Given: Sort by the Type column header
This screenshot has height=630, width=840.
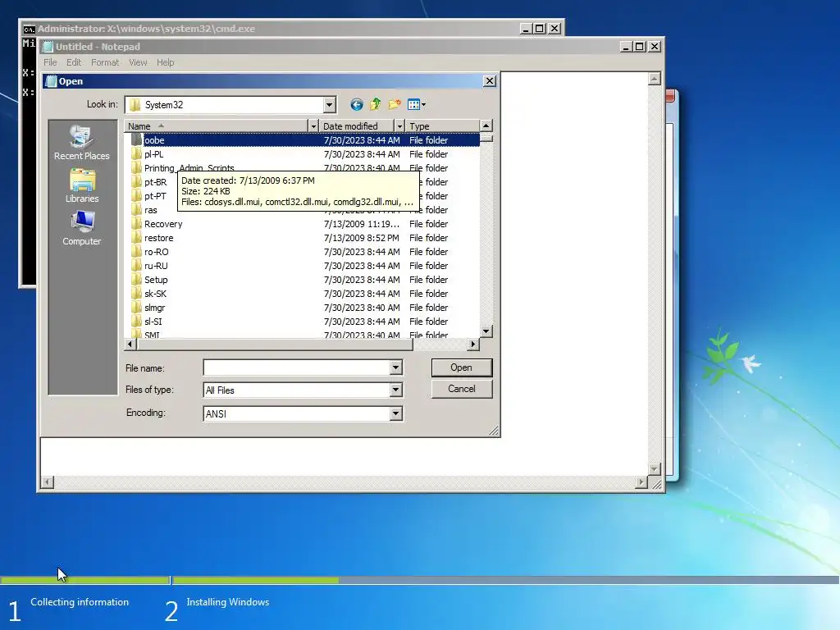Looking at the screenshot, I should (x=442, y=126).
